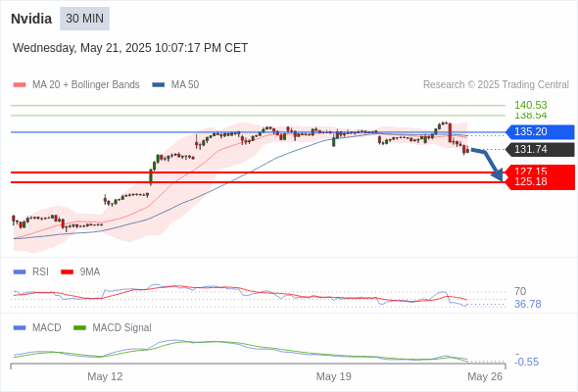Click the RSI value 36.78 label
The image size is (578, 392).
(x=528, y=304)
